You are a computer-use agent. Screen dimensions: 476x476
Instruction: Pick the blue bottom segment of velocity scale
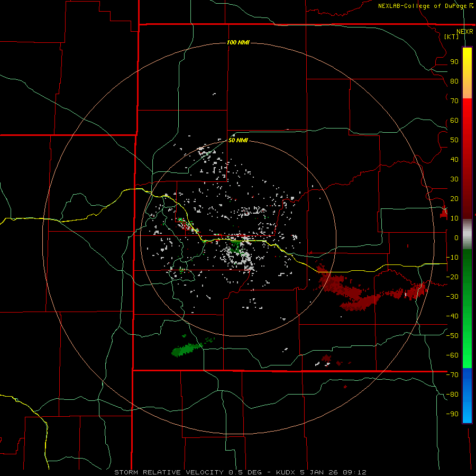467,396
